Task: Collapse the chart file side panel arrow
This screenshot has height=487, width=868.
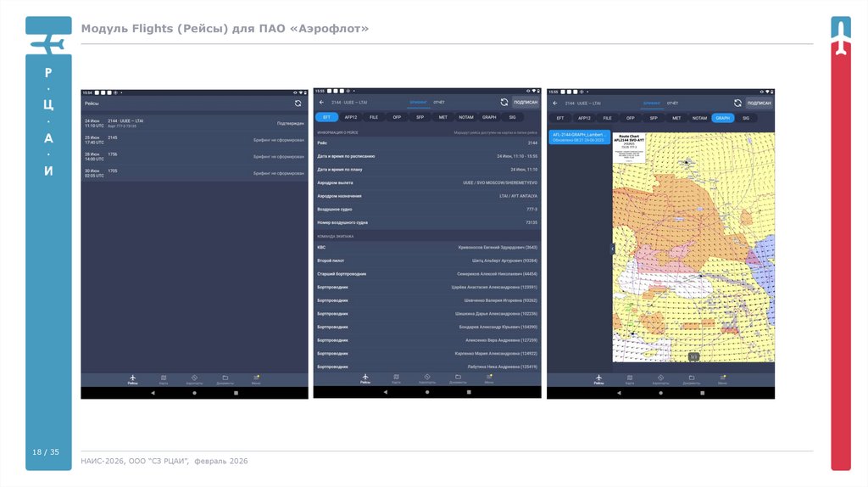Action: [x=612, y=249]
